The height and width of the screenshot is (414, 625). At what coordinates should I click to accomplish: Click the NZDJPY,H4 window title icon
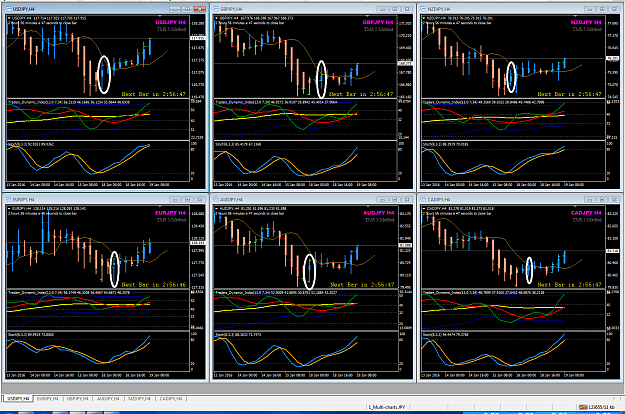pos(423,9)
